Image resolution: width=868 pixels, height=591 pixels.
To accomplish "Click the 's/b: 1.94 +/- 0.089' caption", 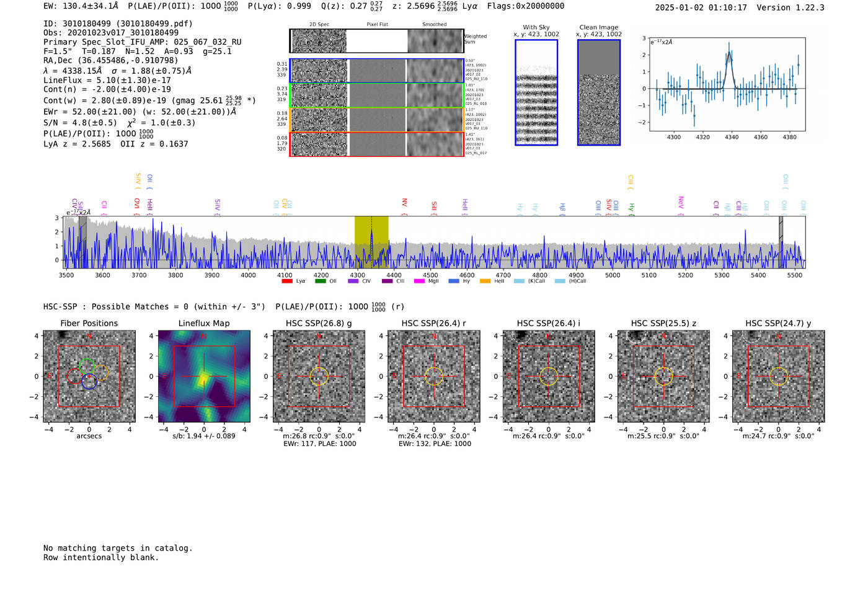I will tap(204, 436).
